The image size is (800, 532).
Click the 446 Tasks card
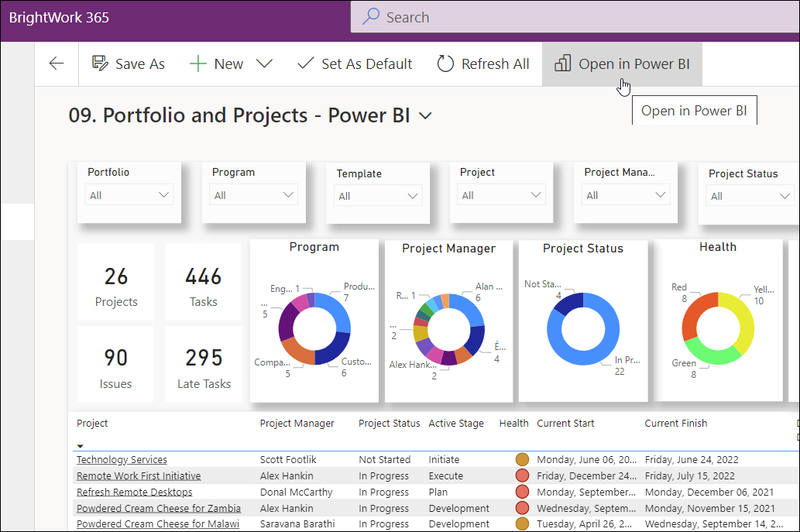[203, 282]
